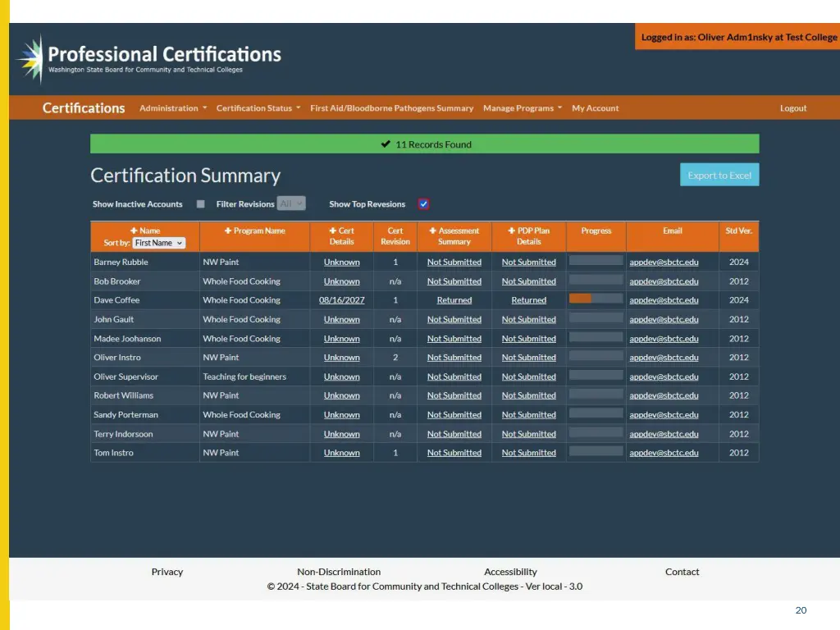The image size is (840, 630).
Task: Click Tom Instro's progress bar
Action: (596, 451)
